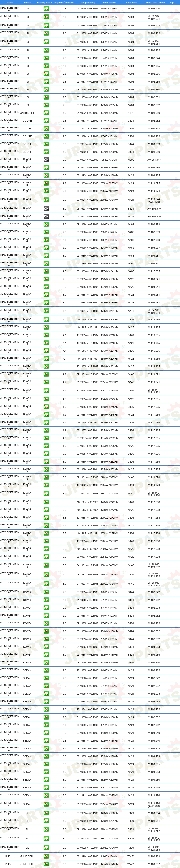Click the petrol icon in the M 102.910 row

[x=46, y=9]
